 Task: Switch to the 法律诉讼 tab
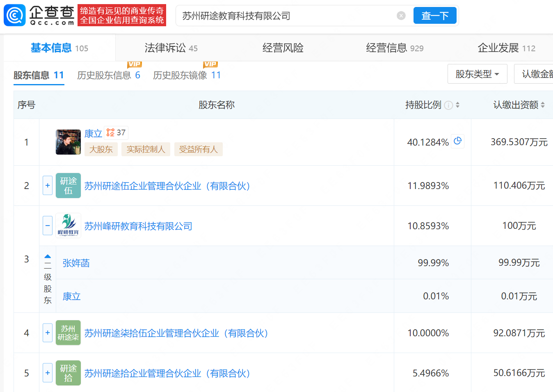[171, 48]
